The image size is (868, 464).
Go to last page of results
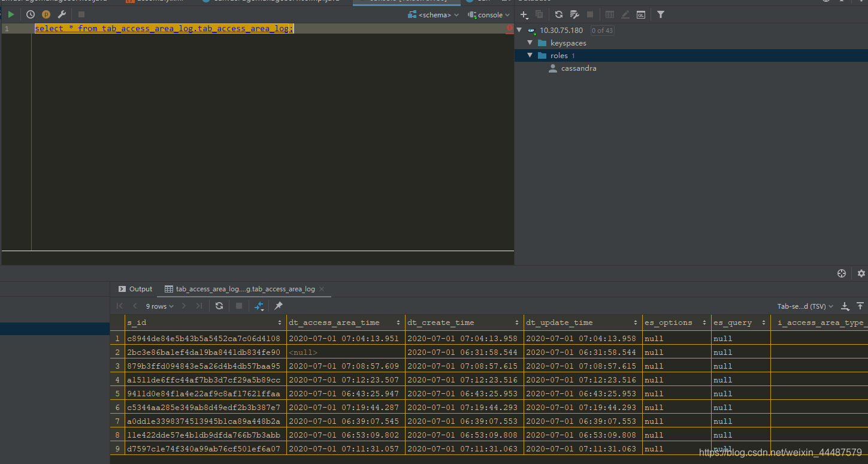click(x=199, y=306)
